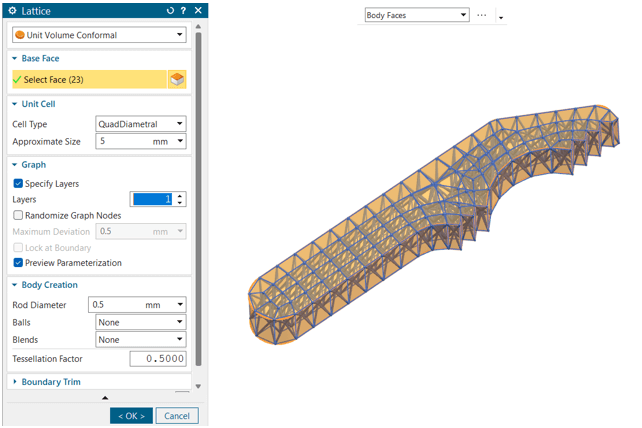Open Lattice dialog help question mark
The image size is (642, 428).
(183, 10)
